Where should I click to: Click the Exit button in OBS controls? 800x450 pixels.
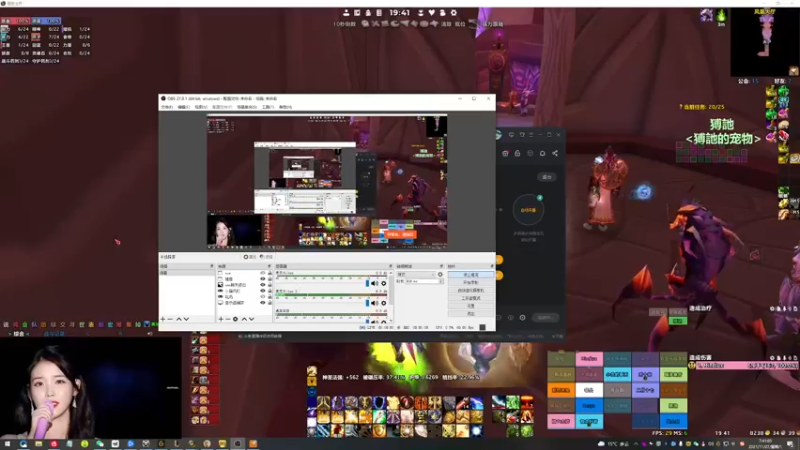click(470, 313)
